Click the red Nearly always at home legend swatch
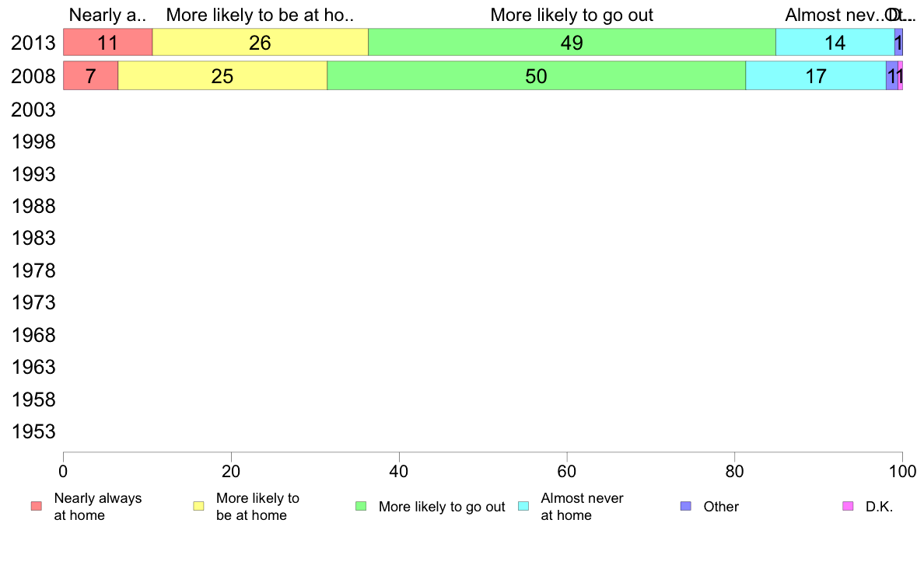 pos(37,506)
